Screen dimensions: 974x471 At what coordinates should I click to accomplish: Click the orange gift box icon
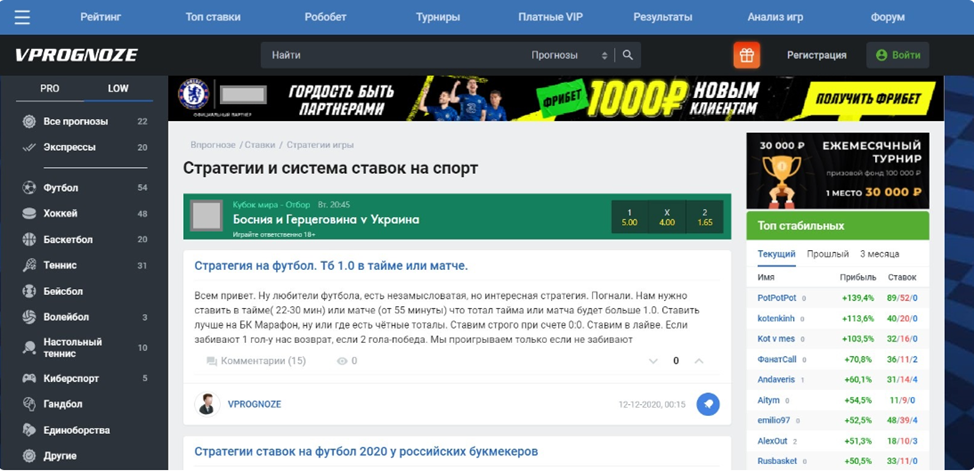click(746, 55)
